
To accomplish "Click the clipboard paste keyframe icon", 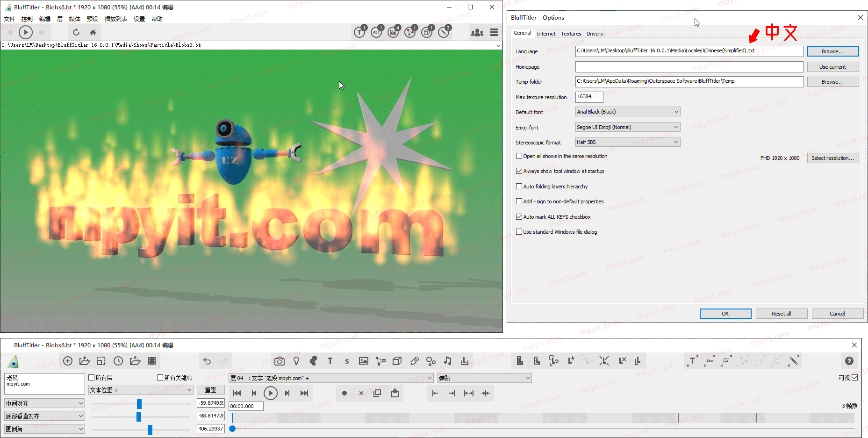I will [x=395, y=393].
